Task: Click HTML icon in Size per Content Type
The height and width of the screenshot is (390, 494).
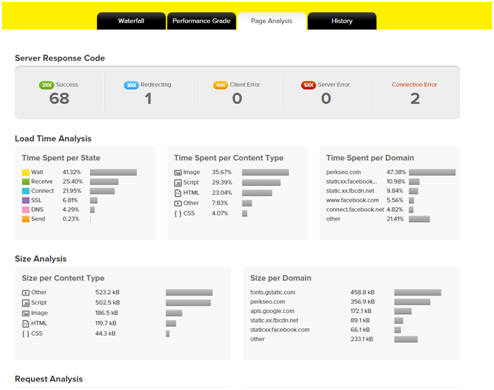Action: point(26,324)
